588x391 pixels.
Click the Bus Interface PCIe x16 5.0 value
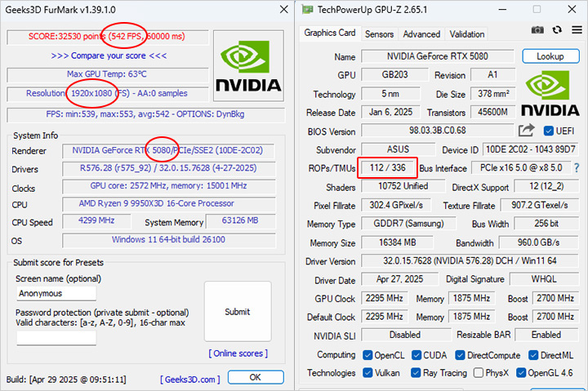(x=521, y=167)
